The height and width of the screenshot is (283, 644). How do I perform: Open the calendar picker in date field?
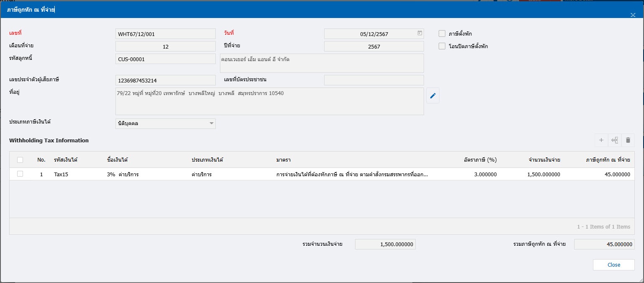pos(420,33)
